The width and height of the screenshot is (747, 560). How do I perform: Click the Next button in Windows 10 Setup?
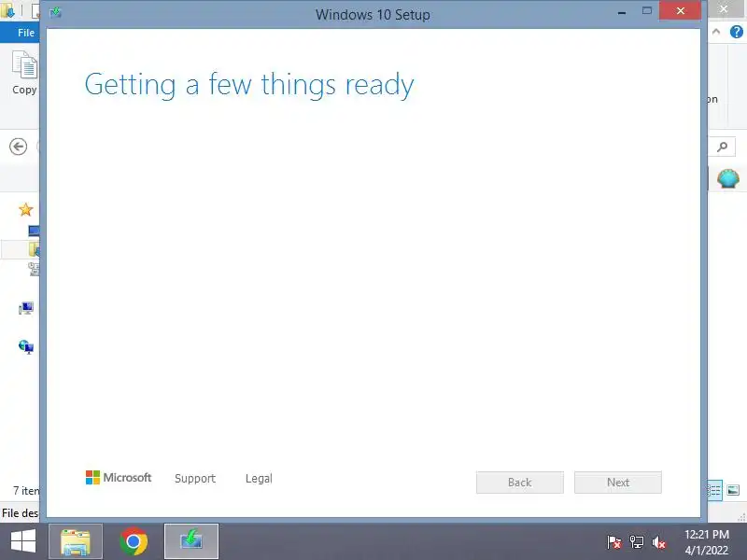click(x=618, y=483)
